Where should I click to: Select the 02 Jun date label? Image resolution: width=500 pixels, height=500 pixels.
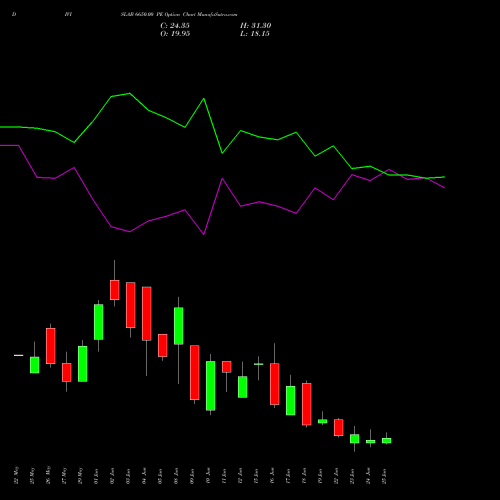point(112,476)
